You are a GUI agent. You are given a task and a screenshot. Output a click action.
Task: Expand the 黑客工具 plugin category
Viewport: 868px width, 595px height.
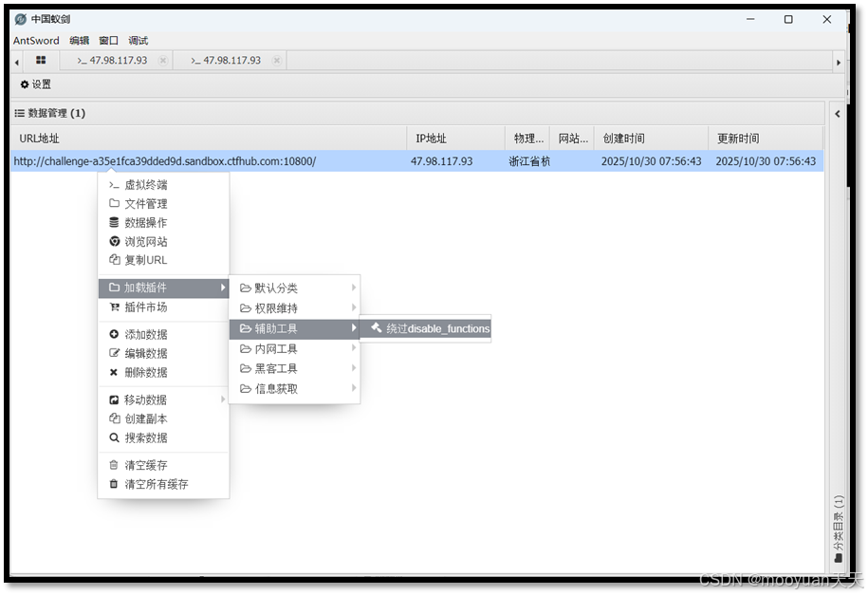point(294,368)
